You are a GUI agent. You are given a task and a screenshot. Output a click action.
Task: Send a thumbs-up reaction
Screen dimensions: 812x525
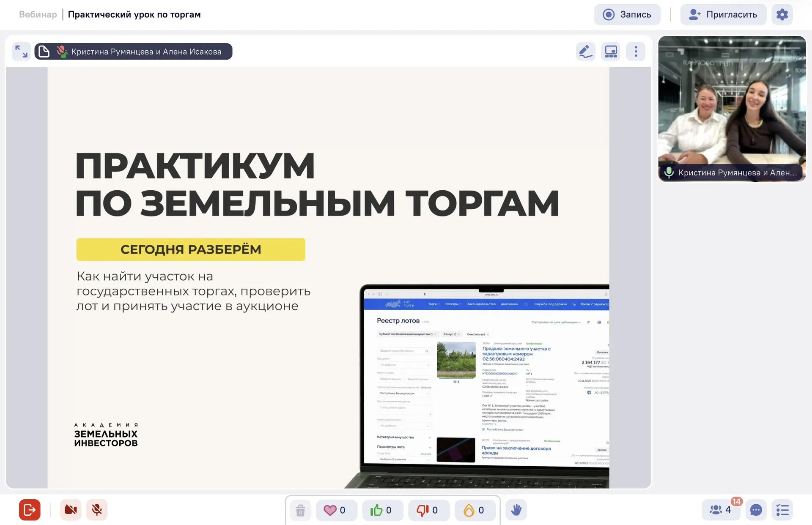tap(382, 510)
